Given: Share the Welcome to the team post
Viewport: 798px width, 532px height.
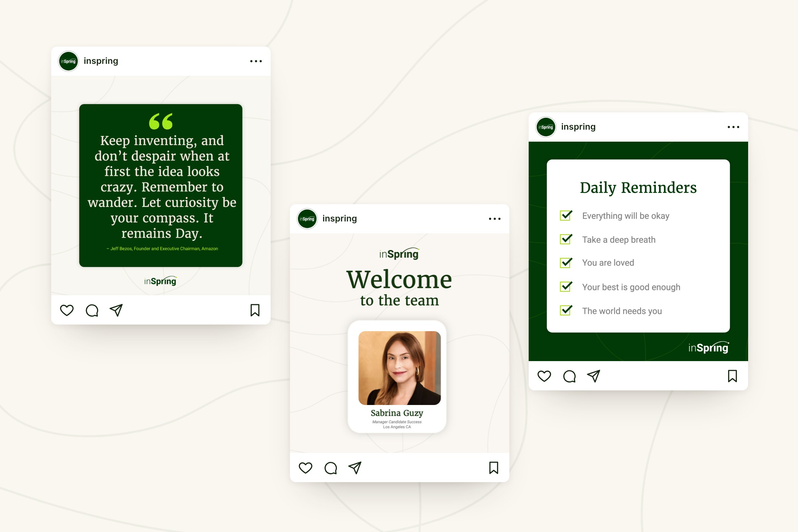Looking at the screenshot, I should coord(355,468).
